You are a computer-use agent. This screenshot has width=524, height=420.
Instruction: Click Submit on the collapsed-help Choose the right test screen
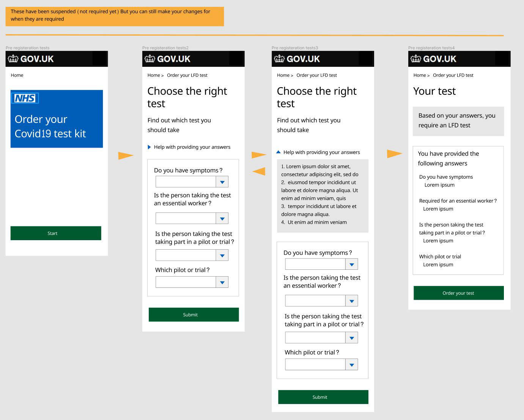coord(194,315)
